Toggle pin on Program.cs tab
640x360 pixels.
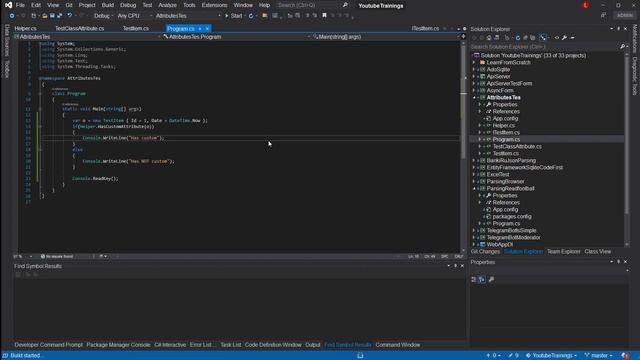coord(200,29)
